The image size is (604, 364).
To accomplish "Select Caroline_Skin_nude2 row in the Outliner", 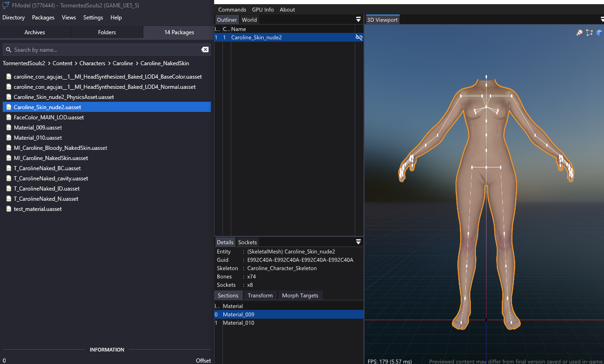I will (x=289, y=37).
